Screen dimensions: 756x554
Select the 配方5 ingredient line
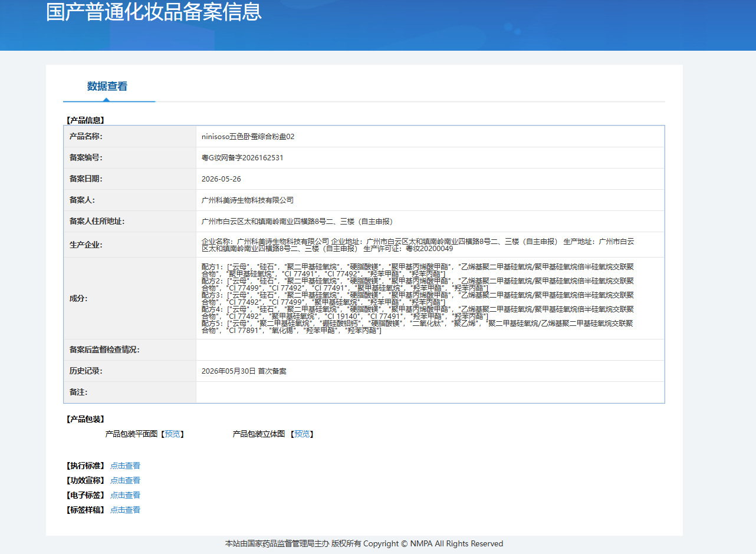[x=418, y=327]
